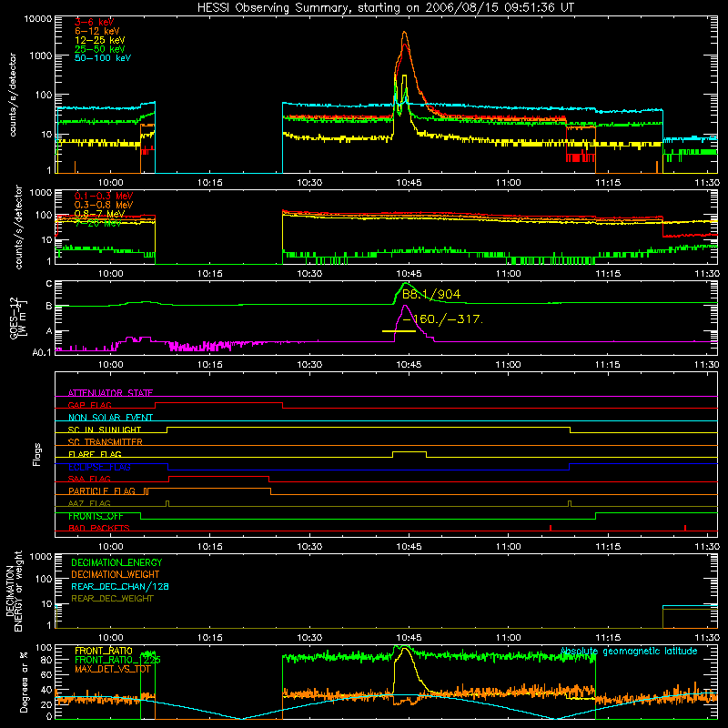Click the NON_SOLAR_EVENT flag label
Viewport: 728px width, 728px height.
click(x=110, y=418)
